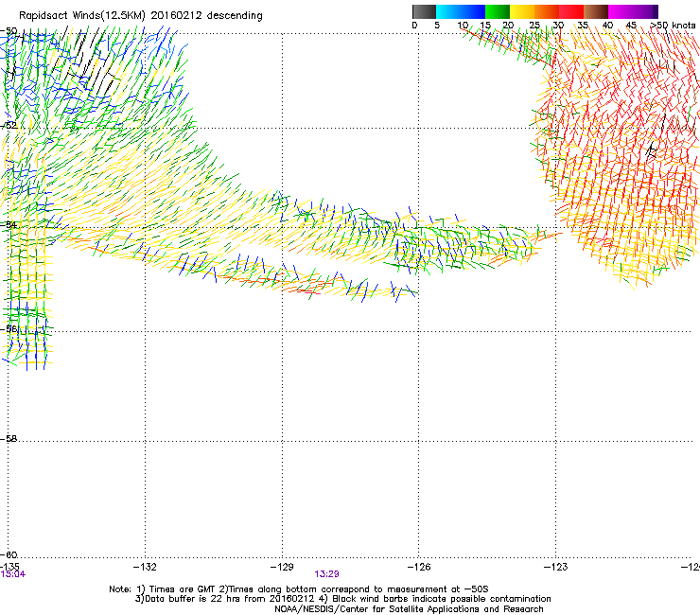Click the '-132' longitude axis label

pyautogui.click(x=145, y=567)
